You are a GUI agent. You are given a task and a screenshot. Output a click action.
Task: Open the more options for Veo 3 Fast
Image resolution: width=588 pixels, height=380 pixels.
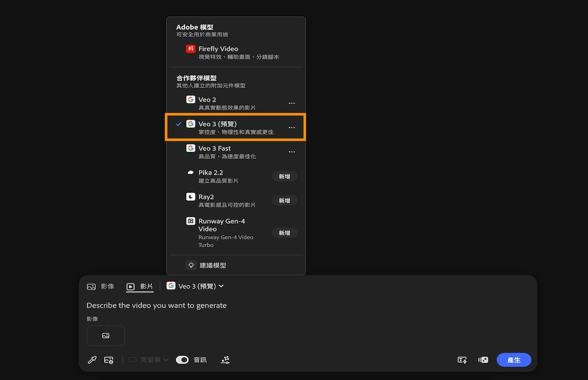[292, 152]
